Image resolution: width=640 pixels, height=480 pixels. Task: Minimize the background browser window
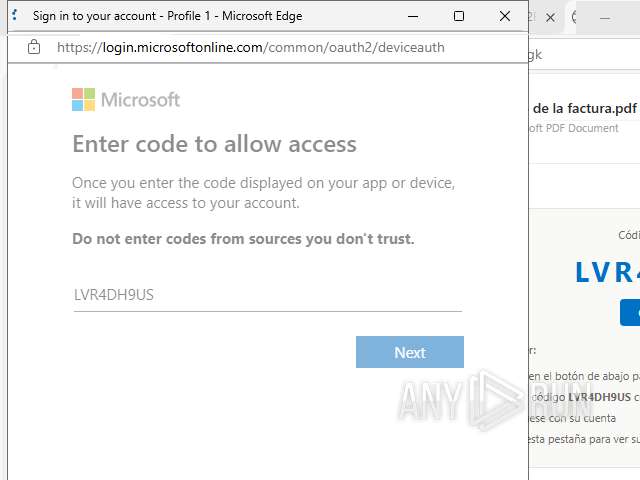click(x=605, y=18)
